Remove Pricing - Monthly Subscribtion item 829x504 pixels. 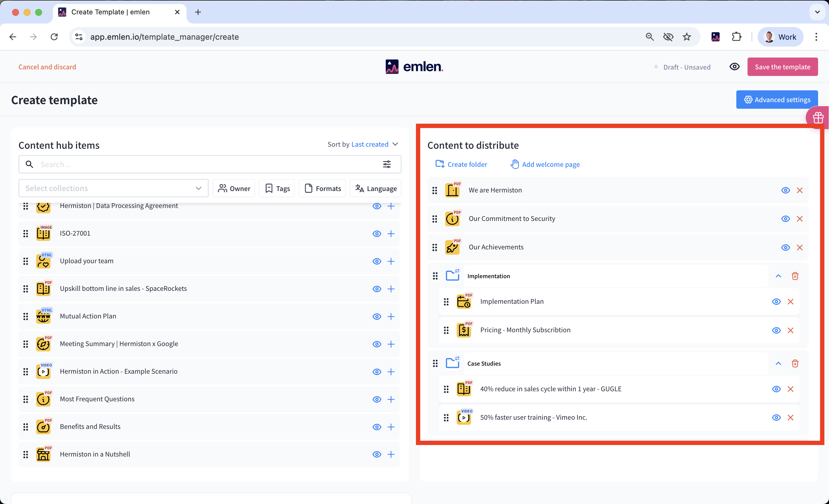(790, 330)
